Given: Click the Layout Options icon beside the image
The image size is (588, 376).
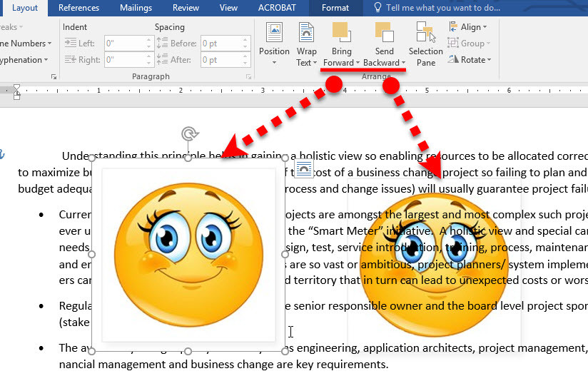Looking at the screenshot, I should point(303,169).
